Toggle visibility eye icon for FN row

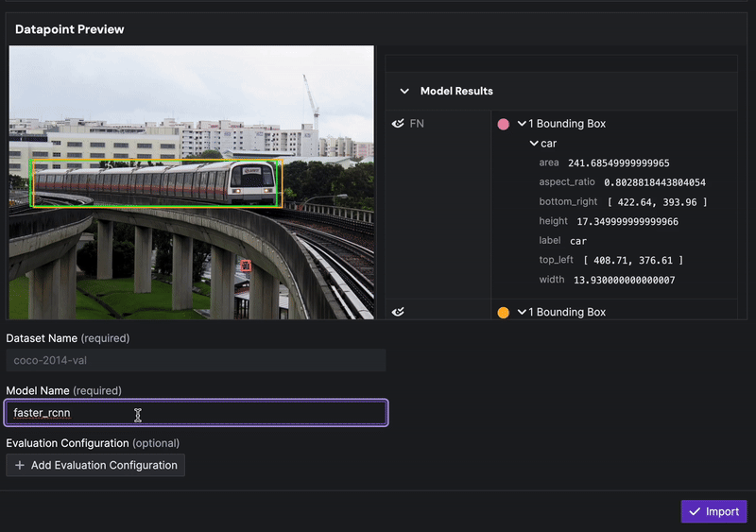[398, 124]
